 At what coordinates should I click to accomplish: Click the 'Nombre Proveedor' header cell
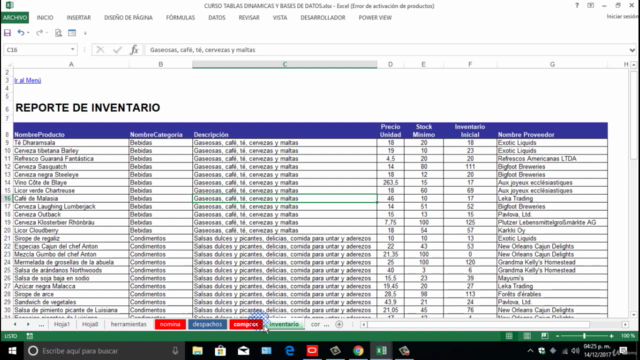click(x=552, y=131)
